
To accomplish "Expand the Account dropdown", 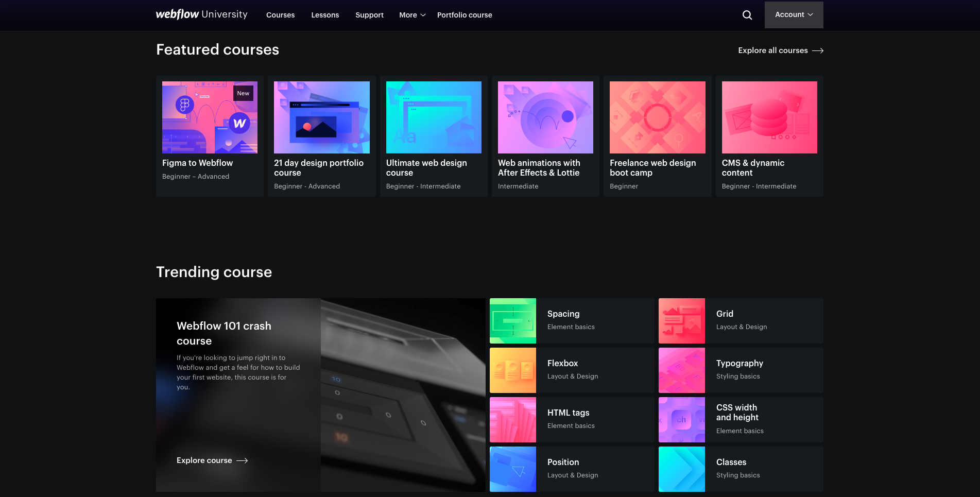I will pos(794,15).
